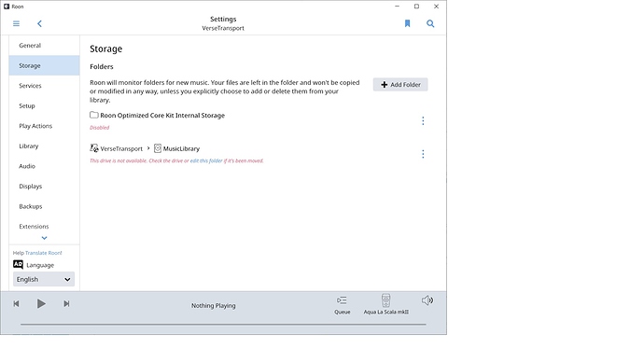The height and width of the screenshot is (362, 644).
Task: Minimize the Roon window
Action: pyautogui.click(x=397, y=7)
